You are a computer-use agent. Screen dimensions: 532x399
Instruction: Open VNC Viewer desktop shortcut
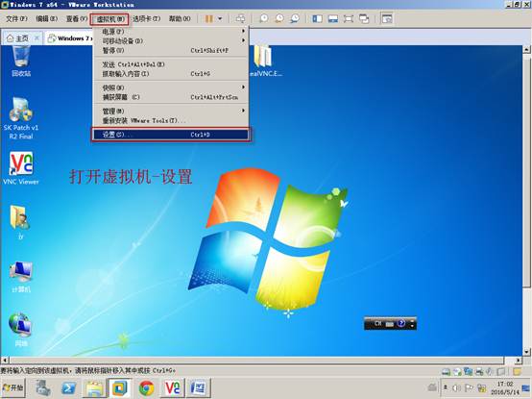[x=21, y=168]
